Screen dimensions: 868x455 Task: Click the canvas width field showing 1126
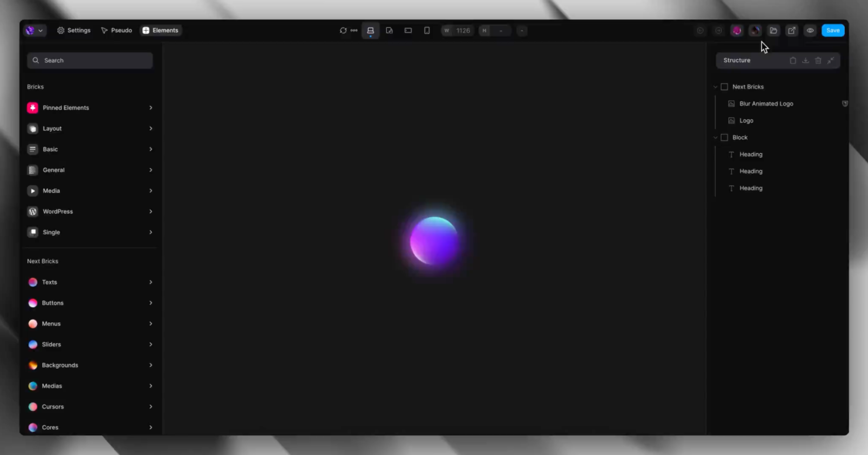[457, 31]
